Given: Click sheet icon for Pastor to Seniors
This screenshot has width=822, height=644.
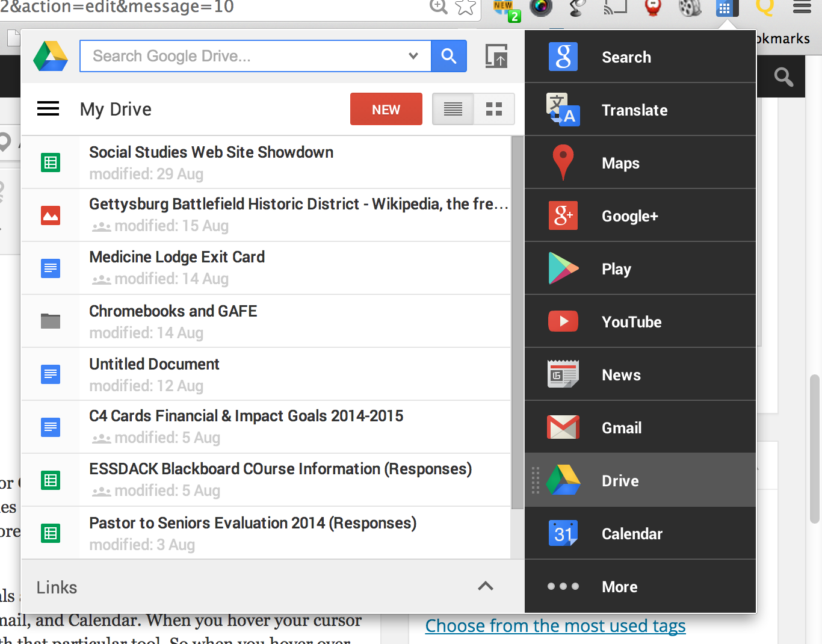Looking at the screenshot, I should (51, 533).
